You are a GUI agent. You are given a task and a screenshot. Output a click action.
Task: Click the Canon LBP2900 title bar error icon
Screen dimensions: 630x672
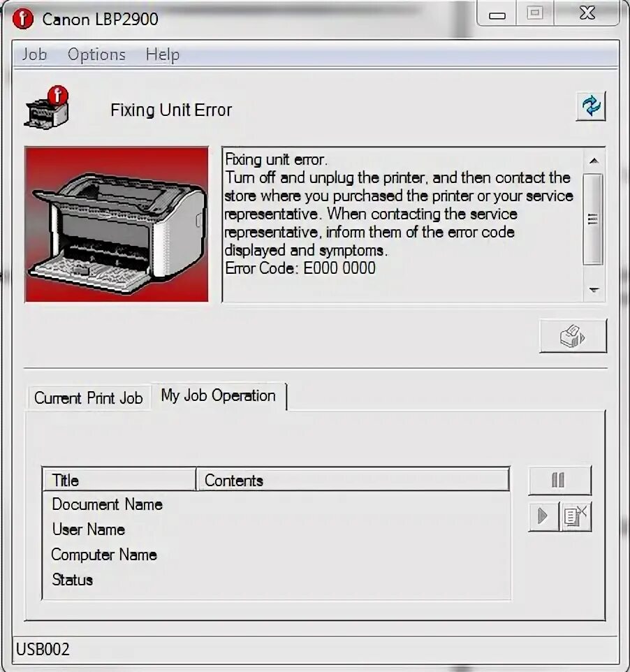click(x=23, y=19)
